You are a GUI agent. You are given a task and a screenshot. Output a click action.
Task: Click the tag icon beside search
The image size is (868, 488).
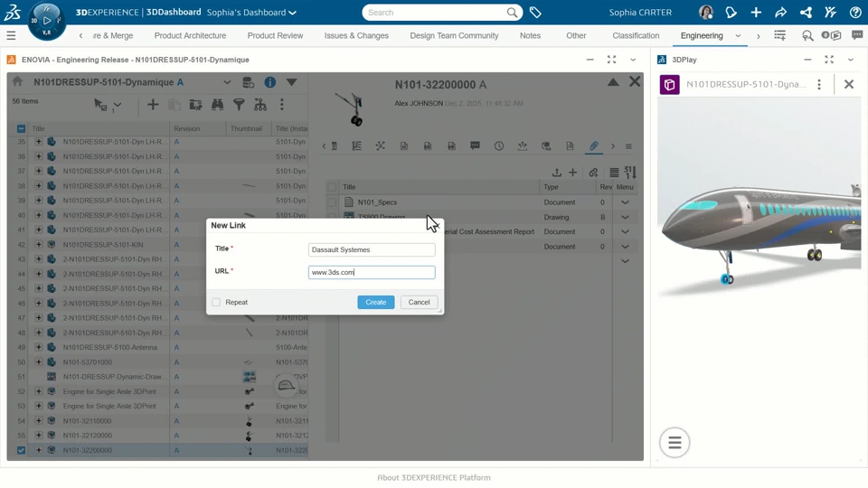click(x=535, y=12)
